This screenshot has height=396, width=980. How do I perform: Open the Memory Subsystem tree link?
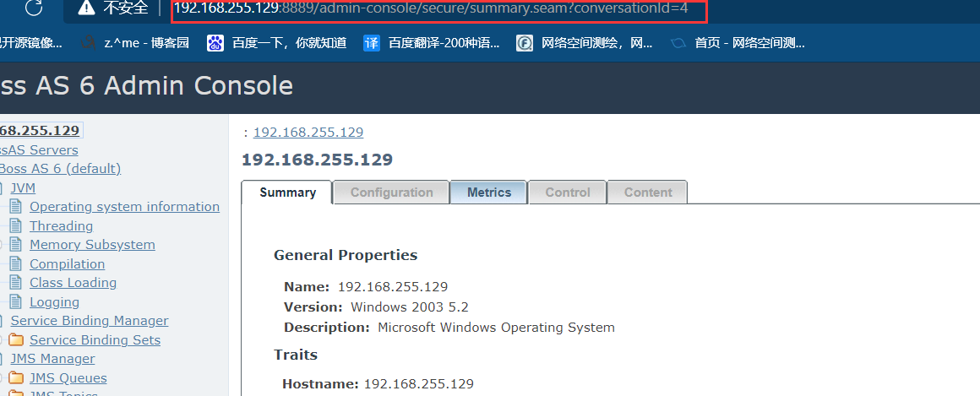(92, 245)
